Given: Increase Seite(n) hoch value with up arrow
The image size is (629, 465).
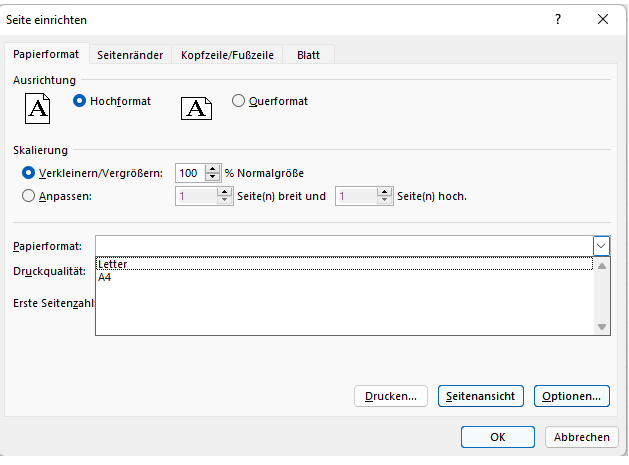Looking at the screenshot, I should pos(385,192).
